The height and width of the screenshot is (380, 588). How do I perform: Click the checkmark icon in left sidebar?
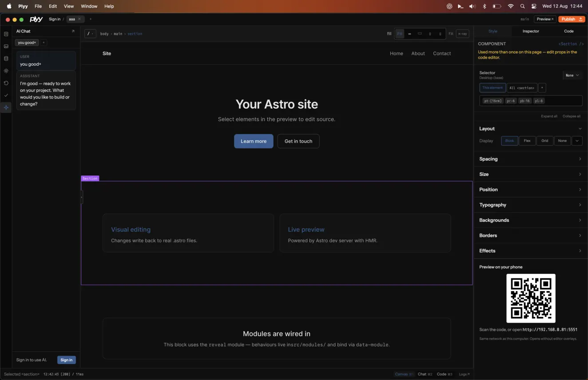(x=6, y=95)
